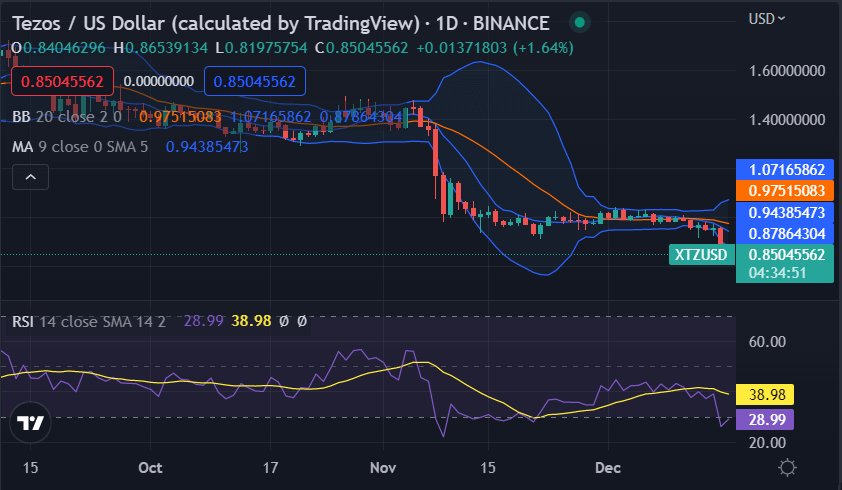The height and width of the screenshot is (490, 842).
Task: Click the 0.87864304 lower band price label
Action: click(x=786, y=234)
